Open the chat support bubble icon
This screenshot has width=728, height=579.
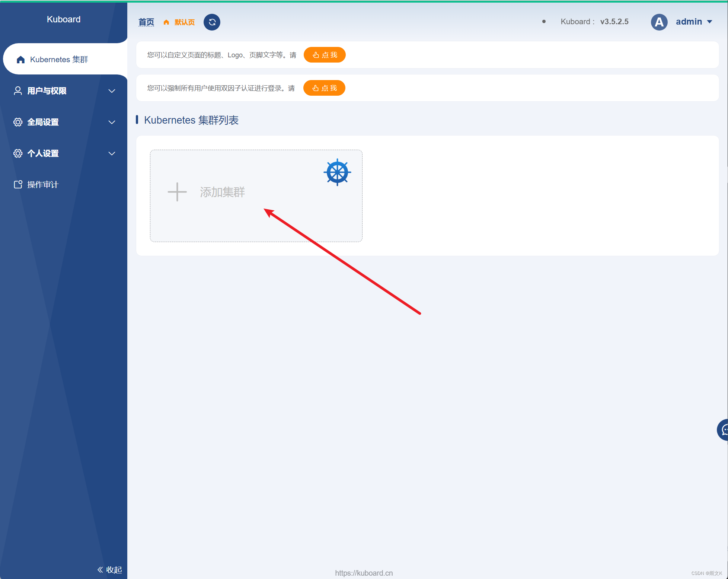[x=724, y=430]
